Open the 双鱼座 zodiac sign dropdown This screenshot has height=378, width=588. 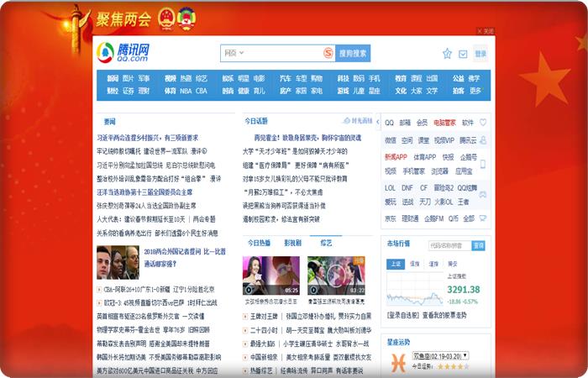click(x=440, y=355)
